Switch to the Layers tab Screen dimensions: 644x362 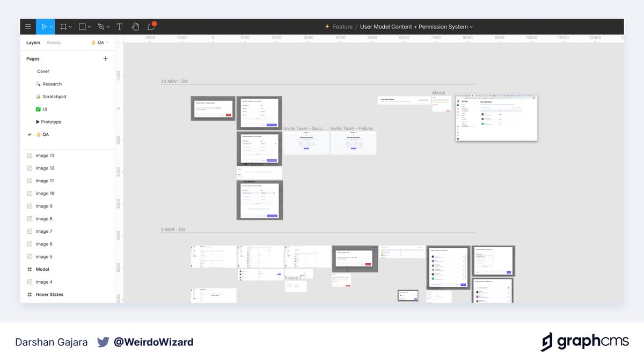click(x=33, y=42)
